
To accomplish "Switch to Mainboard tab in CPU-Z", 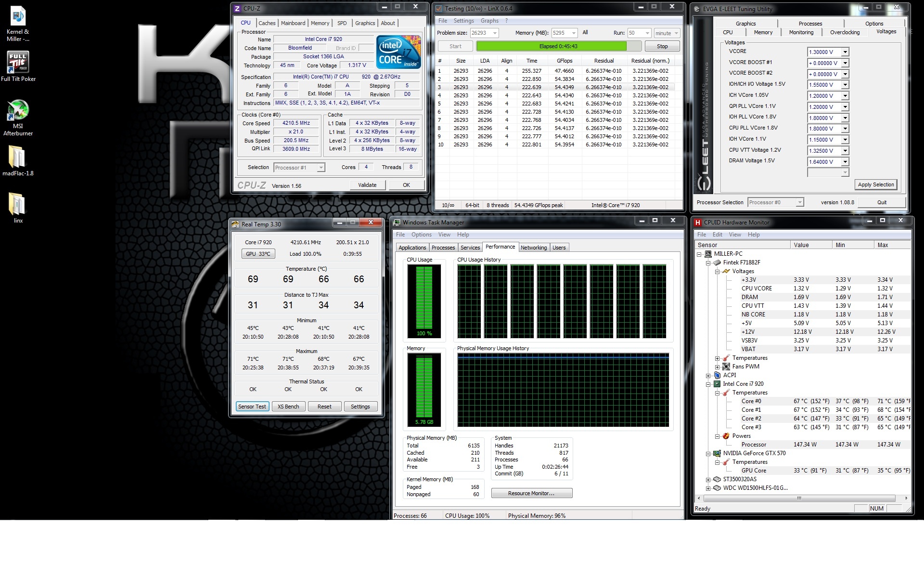I will [293, 23].
